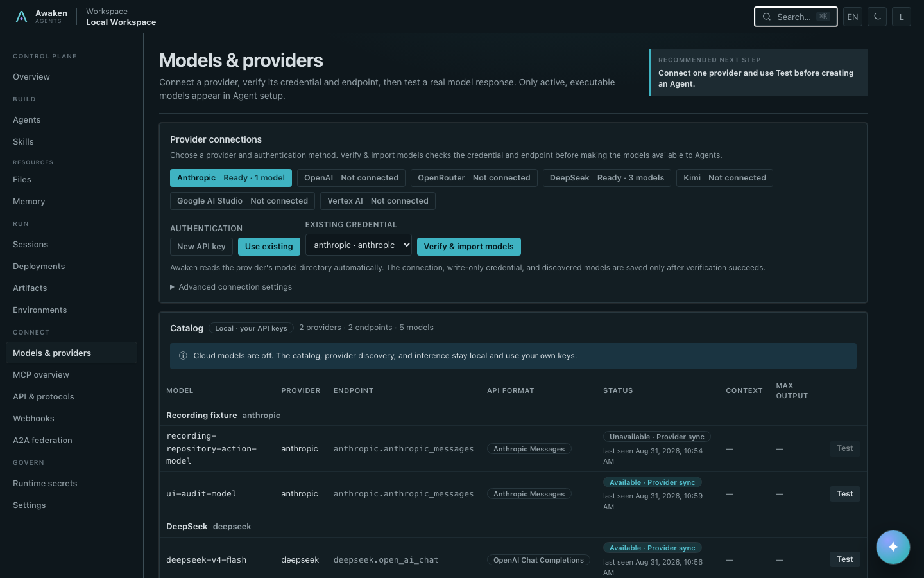The height and width of the screenshot is (578, 924).
Task: Open the L user avatar menu
Action: 902,17
